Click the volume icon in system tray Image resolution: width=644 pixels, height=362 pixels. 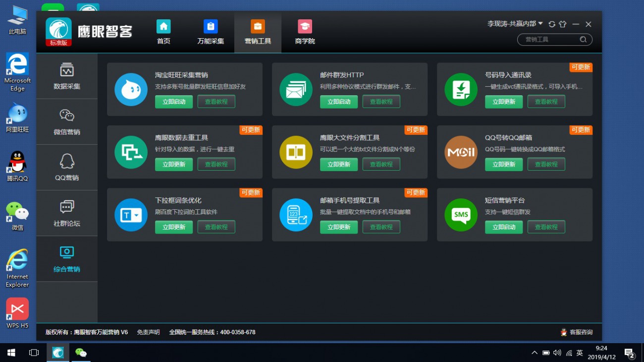click(557, 353)
